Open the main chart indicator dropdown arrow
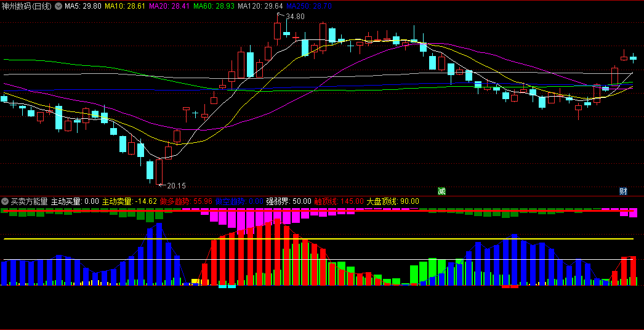644x330 pixels. tap(58, 6)
